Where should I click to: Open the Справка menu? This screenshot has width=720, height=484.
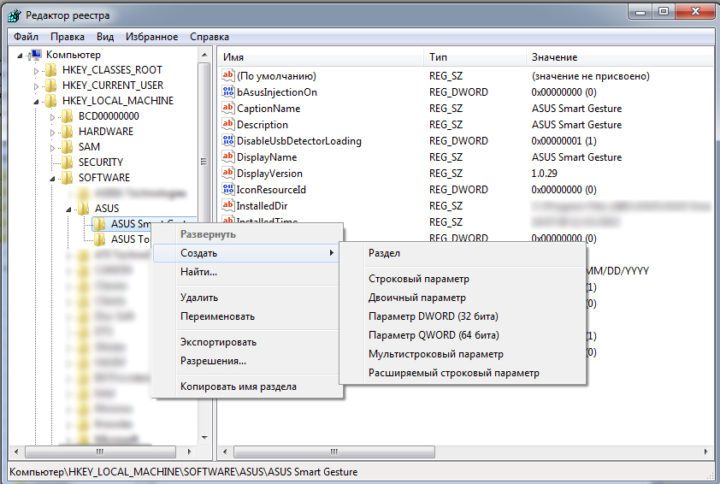209,37
